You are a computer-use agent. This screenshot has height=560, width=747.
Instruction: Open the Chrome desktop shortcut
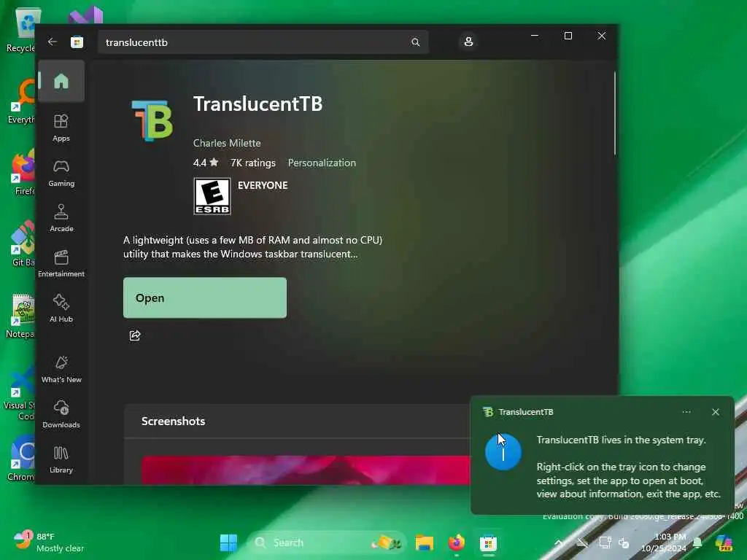(x=21, y=458)
